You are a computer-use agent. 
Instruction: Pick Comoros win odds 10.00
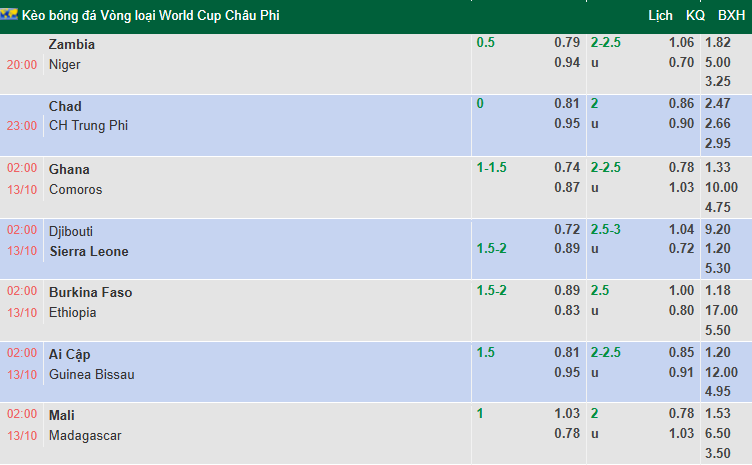click(x=722, y=188)
